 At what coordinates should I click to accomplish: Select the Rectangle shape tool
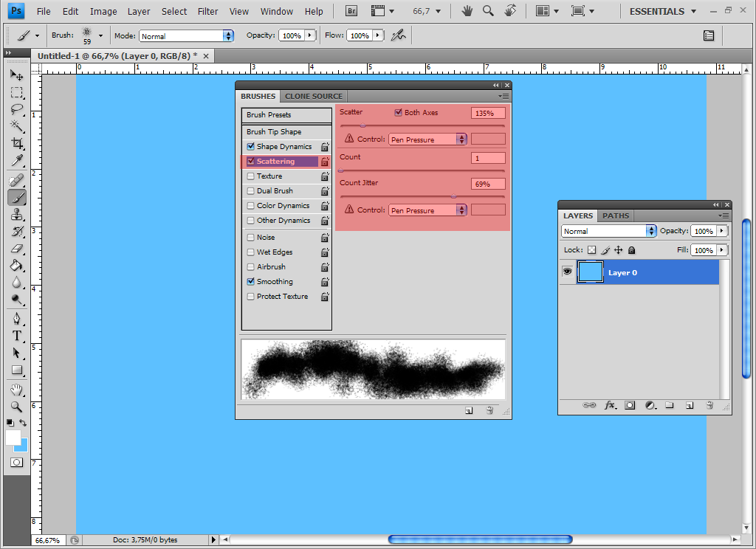[x=16, y=370]
